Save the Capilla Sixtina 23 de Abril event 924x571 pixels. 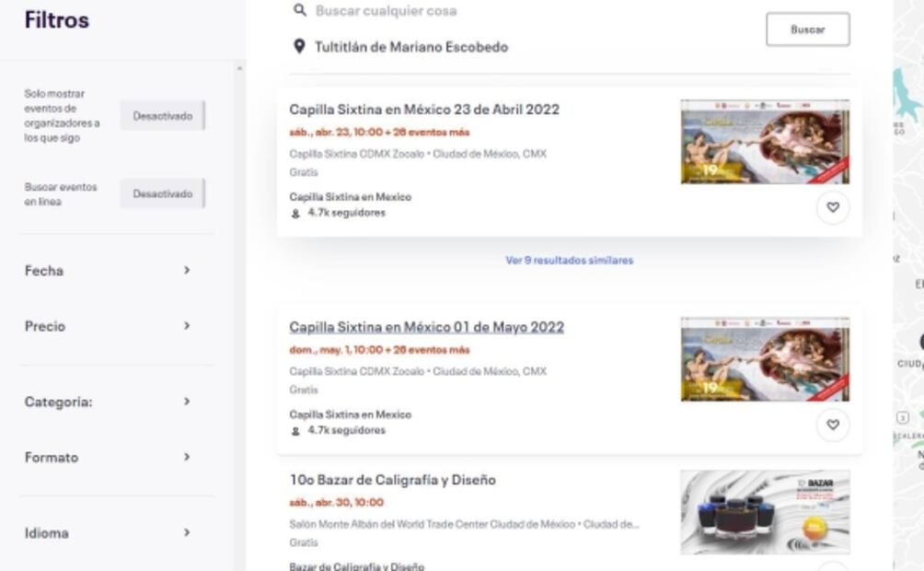(x=833, y=207)
